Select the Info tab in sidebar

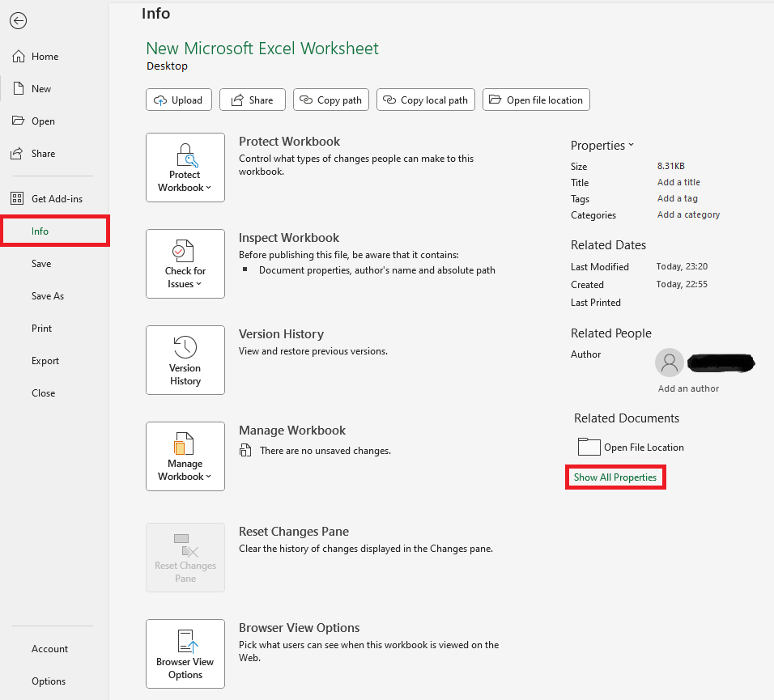pos(55,231)
